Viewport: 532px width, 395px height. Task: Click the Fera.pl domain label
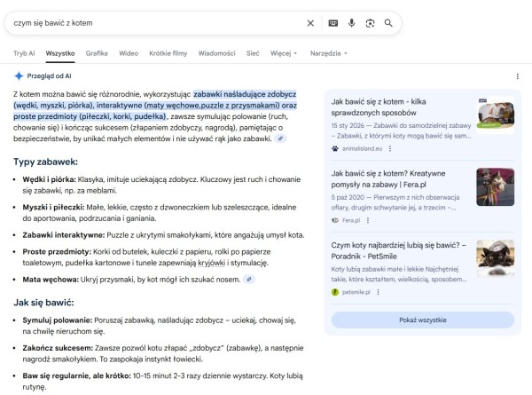click(351, 220)
